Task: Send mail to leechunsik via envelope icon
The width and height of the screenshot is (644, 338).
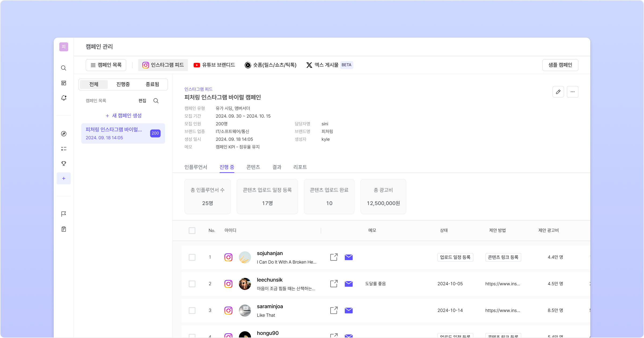Action: [349, 284]
